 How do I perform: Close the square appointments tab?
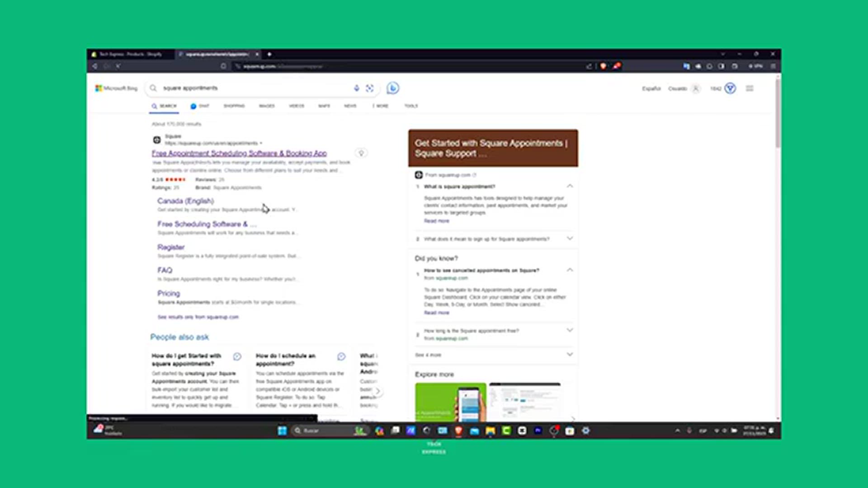[x=257, y=54]
